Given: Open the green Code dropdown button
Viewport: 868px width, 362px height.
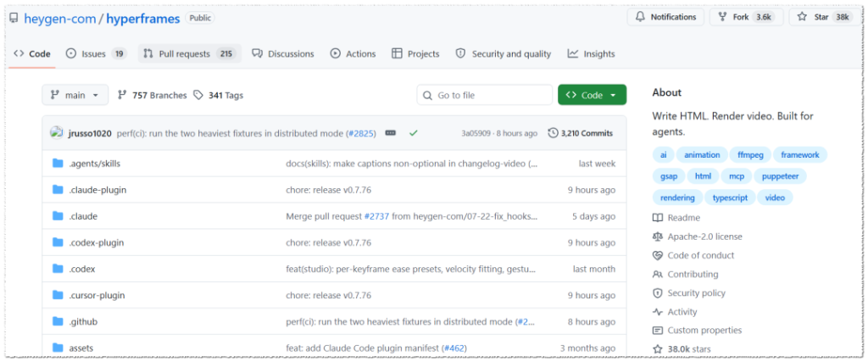Looking at the screenshot, I should tap(592, 95).
